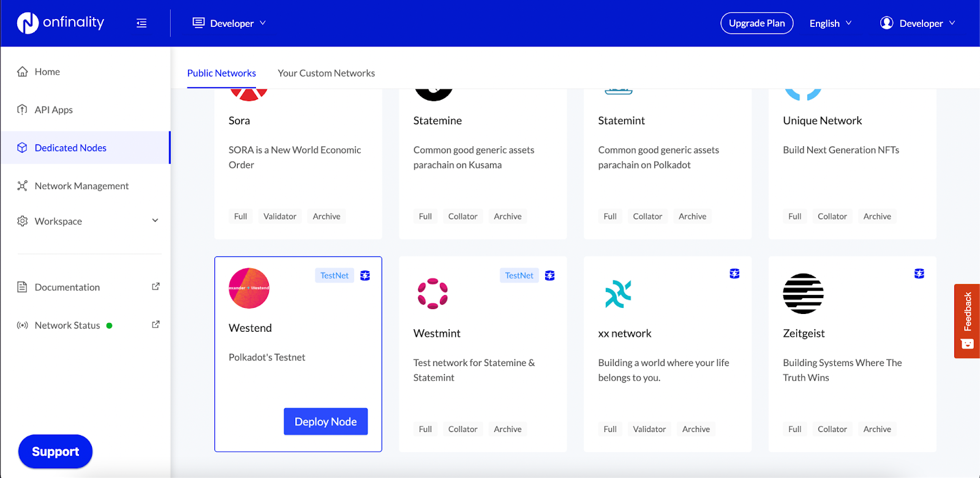
Task: Open the Developer account dropdown at right
Action: click(918, 23)
